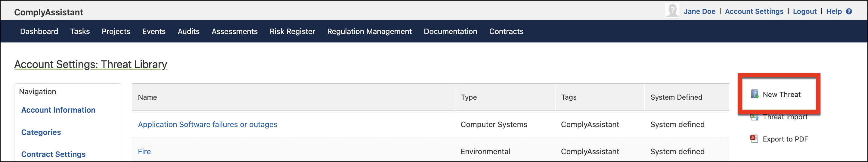Open the Fire threat entry
Image resolution: width=868 pixels, height=162 pixels.
tap(144, 151)
